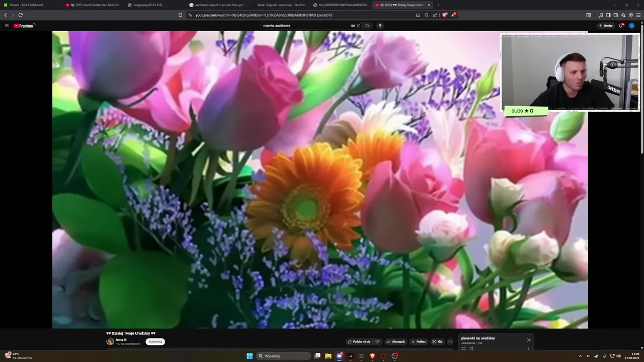Screen dimensions: 644x362
Task: Download video with 'Pobierz' button
Action: [419, 341]
